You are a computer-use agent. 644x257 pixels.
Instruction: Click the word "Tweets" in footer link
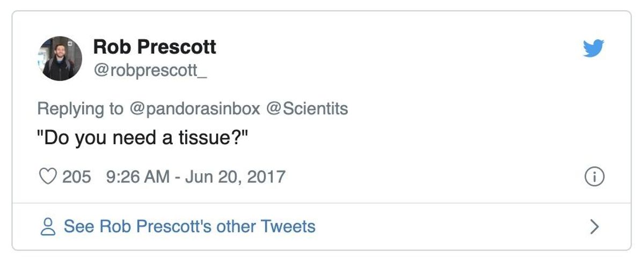point(288,227)
